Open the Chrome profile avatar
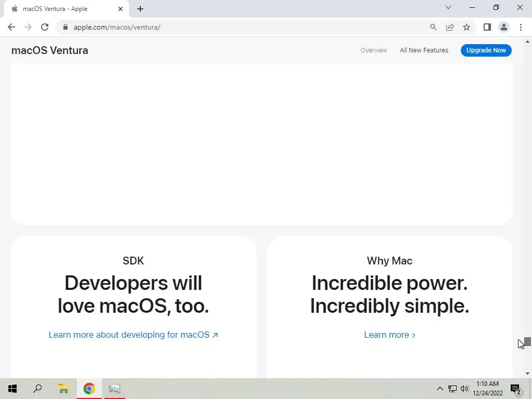 coord(504,27)
